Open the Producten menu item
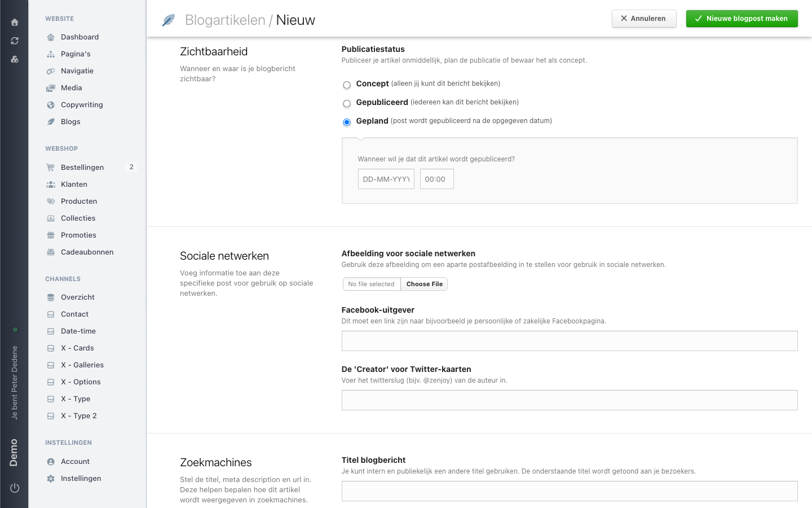 tap(79, 201)
